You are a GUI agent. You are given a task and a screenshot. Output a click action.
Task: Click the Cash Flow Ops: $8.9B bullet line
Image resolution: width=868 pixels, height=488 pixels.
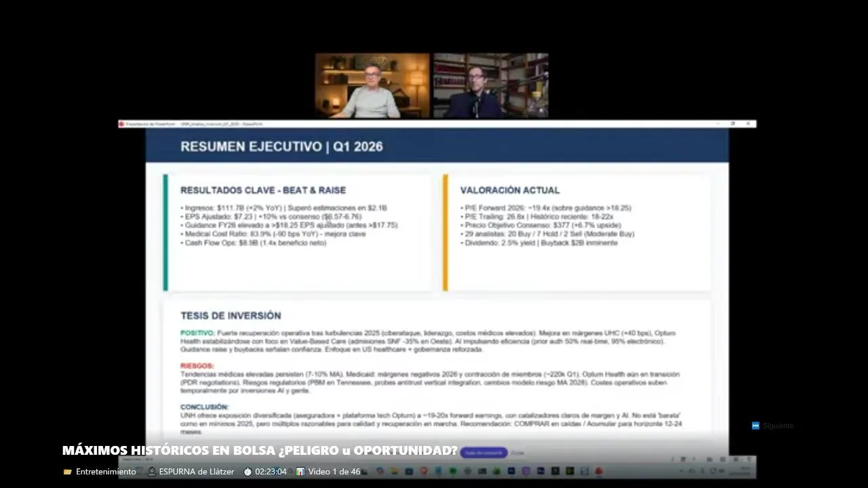(254, 243)
